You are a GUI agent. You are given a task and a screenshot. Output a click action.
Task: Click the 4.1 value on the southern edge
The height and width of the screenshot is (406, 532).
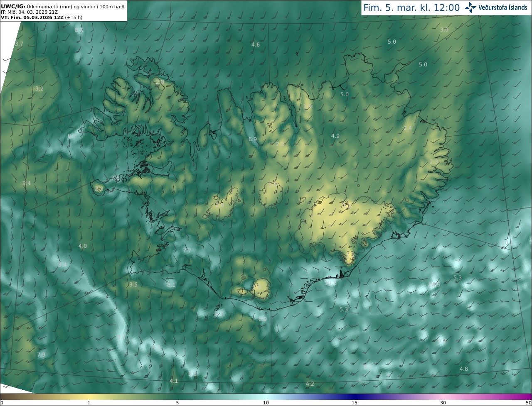174,381
